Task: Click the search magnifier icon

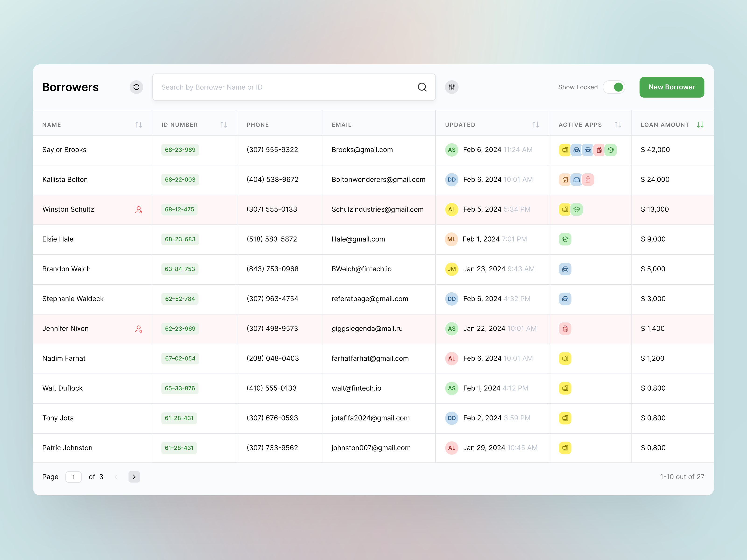Action: pos(422,87)
